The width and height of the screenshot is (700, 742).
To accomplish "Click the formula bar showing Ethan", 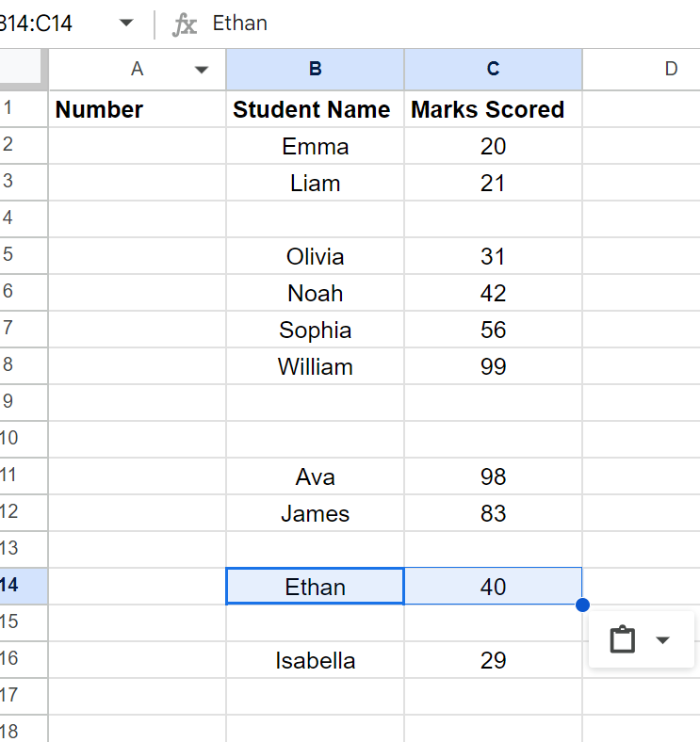I will pyautogui.click(x=424, y=24).
